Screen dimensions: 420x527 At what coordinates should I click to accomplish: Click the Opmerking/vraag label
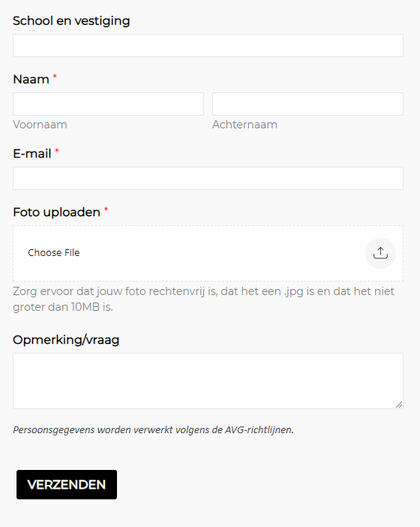(x=66, y=340)
